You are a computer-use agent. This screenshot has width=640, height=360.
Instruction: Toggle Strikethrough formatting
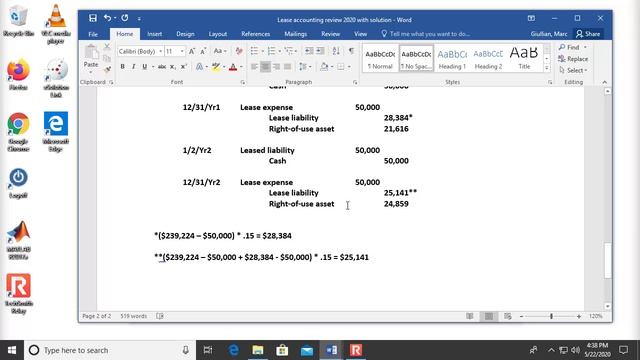pos(162,67)
